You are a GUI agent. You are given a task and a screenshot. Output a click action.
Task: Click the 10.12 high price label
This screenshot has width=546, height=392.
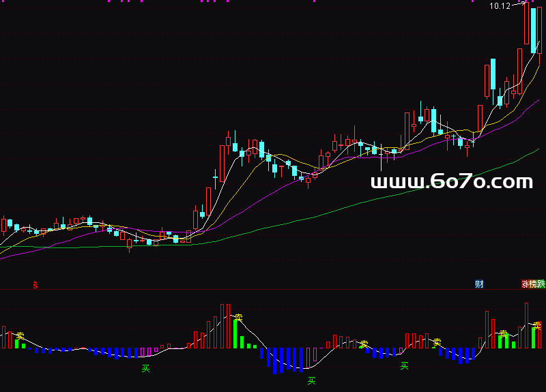tap(500, 6)
